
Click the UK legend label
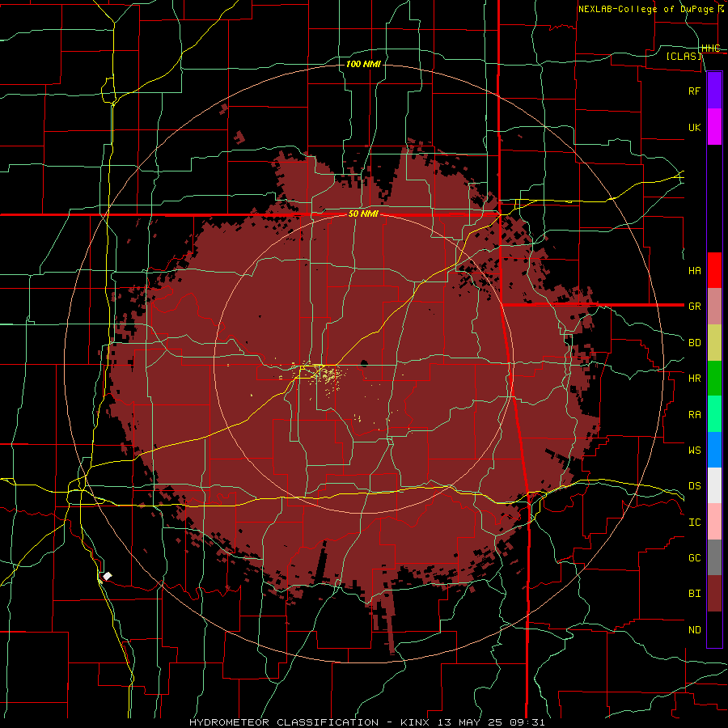[x=694, y=127]
